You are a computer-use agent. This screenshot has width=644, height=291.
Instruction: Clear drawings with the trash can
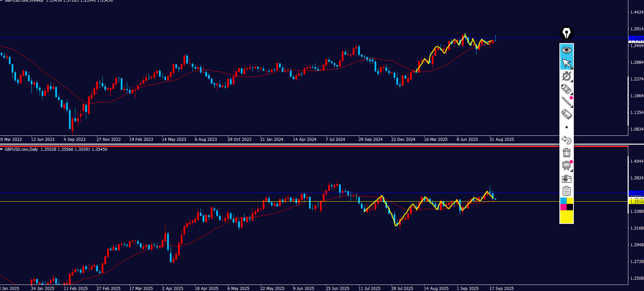[566, 152]
